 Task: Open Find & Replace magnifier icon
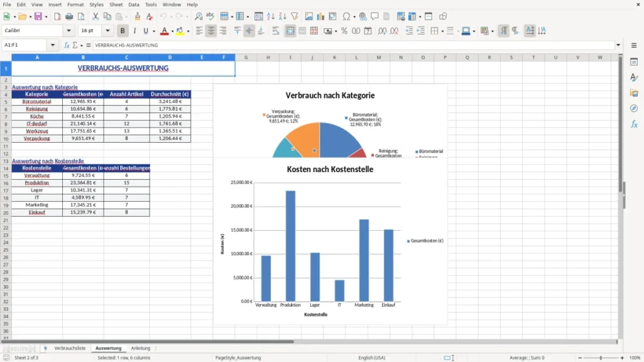(198, 16)
